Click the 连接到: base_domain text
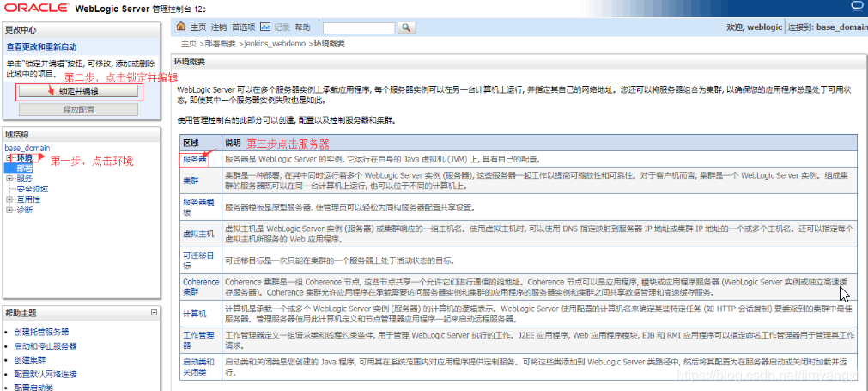 coord(828,27)
